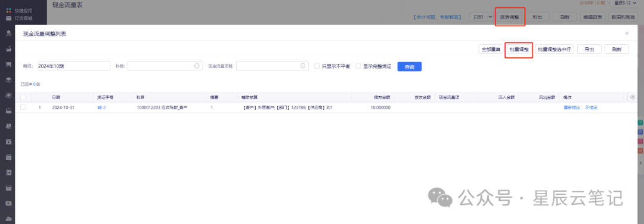Click the 打印 button in background window

[x=478, y=17]
